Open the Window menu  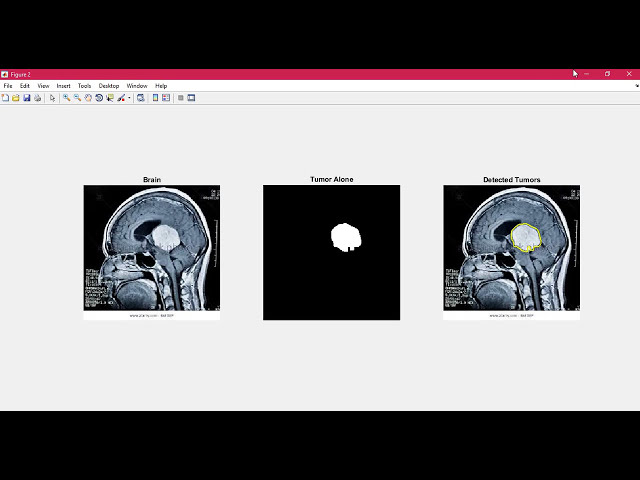137,86
